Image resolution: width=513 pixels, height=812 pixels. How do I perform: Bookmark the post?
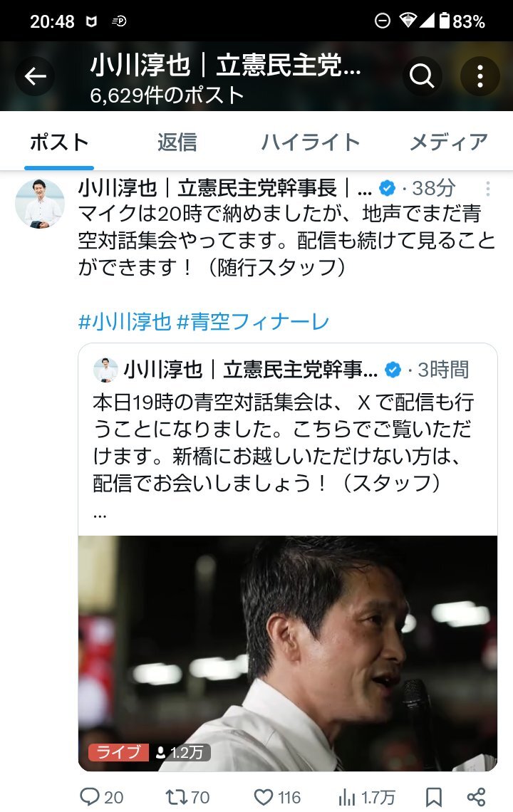click(x=434, y=797)
